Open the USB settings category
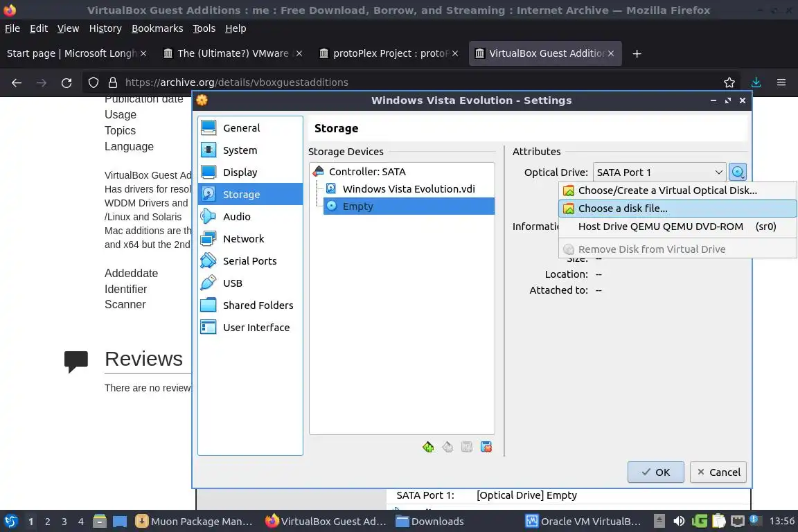The image size is (798, 532). [x=250, y=283]
